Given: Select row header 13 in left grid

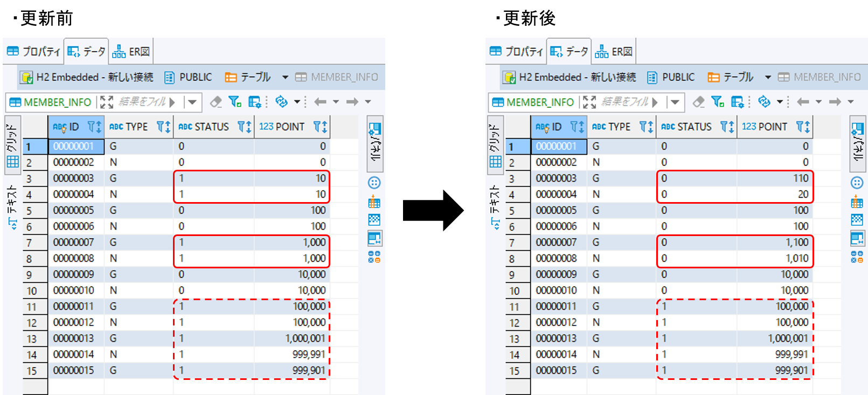Looking at the screenshot, I should click(35, 338).
